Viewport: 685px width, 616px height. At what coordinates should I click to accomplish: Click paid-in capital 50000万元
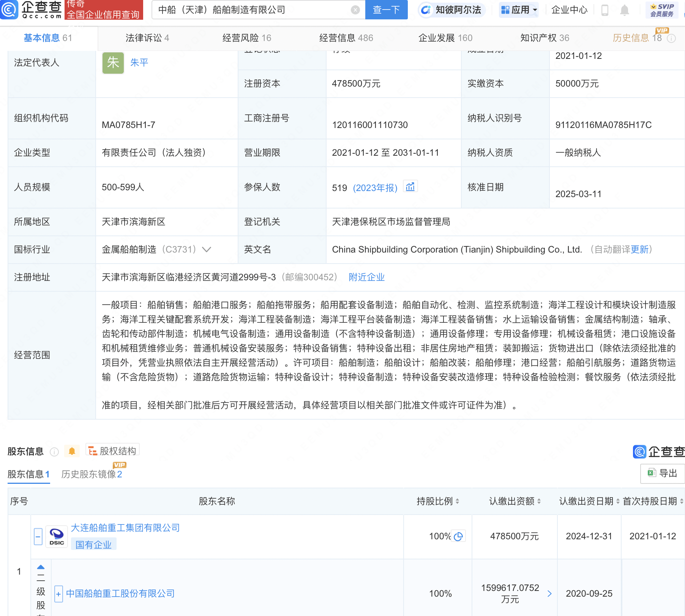(577, 84)
